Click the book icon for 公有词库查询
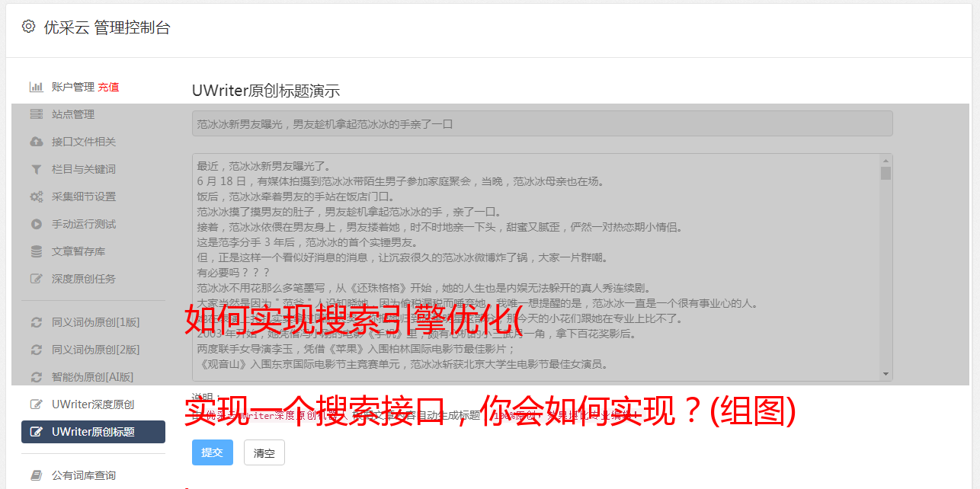980x489 pixels. pyautogui.click(x=36, y=475)
